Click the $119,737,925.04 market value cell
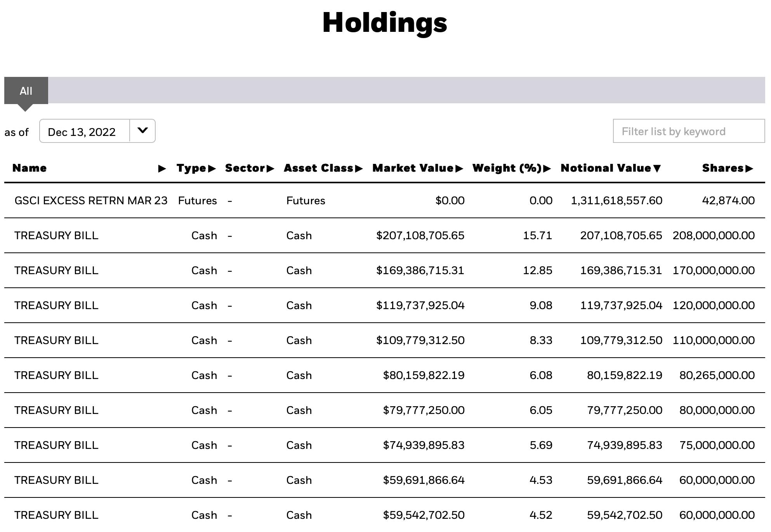The width and height of the screenshot is (771, 532). pos(420,305)
